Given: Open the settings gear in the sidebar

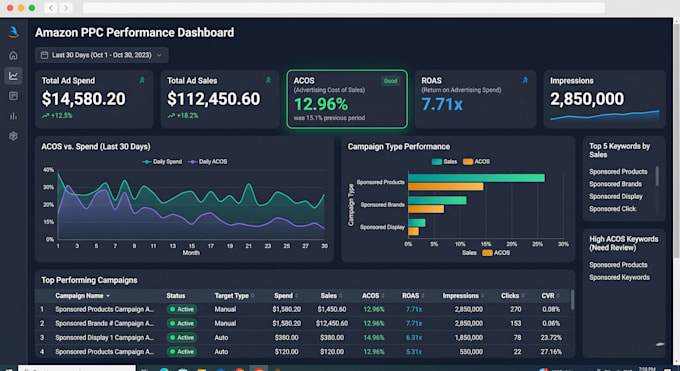Looking at the screenshot, I should (x=13, y=136).
